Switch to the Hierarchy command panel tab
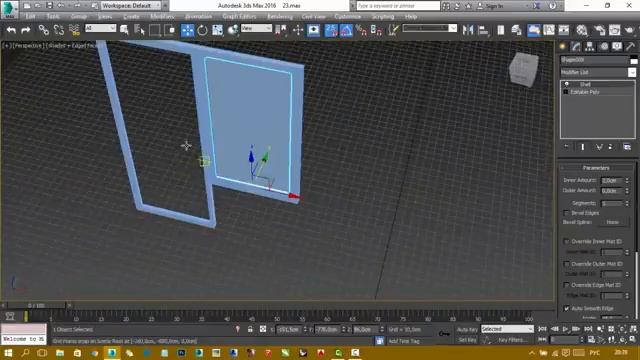Viewport: 640px width, 360px height. [x=589, y=47]
